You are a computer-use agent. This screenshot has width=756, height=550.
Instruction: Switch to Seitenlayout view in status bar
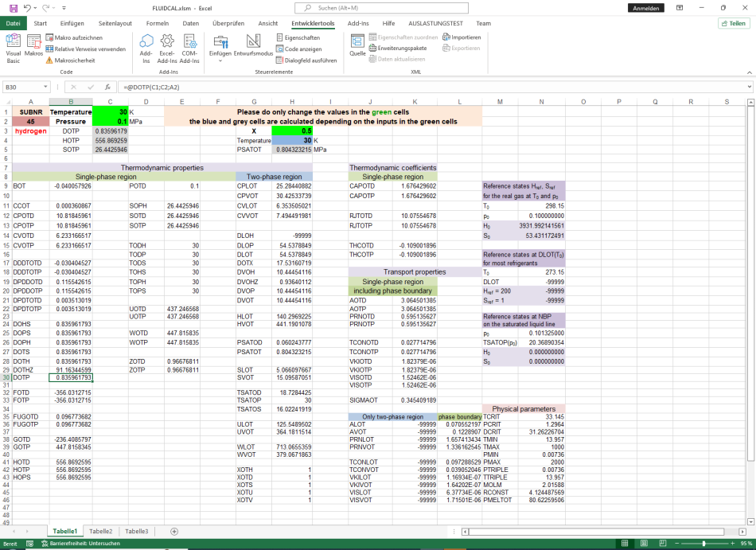[x=645, y=544]
